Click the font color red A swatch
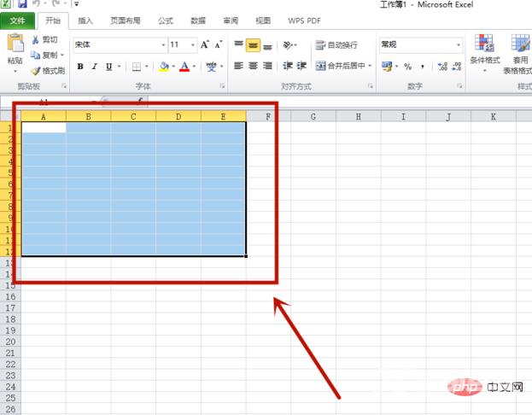 pos(184,66)
